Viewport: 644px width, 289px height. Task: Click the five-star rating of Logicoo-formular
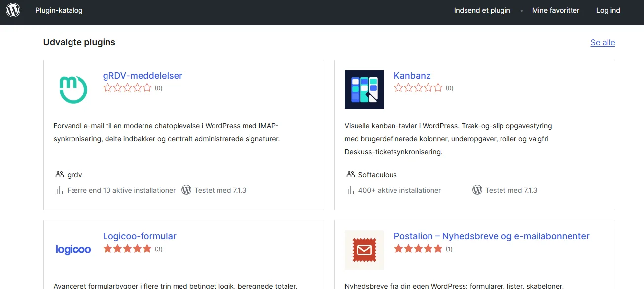click(127, 249)
